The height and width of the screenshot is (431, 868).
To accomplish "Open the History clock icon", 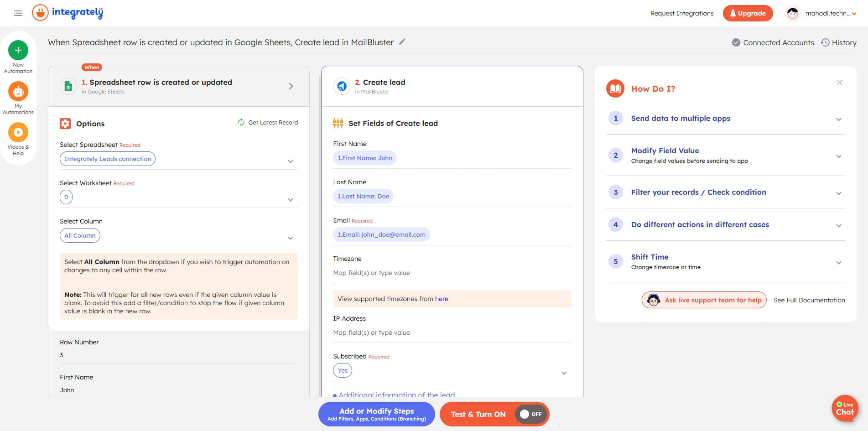I will point(825,42).
